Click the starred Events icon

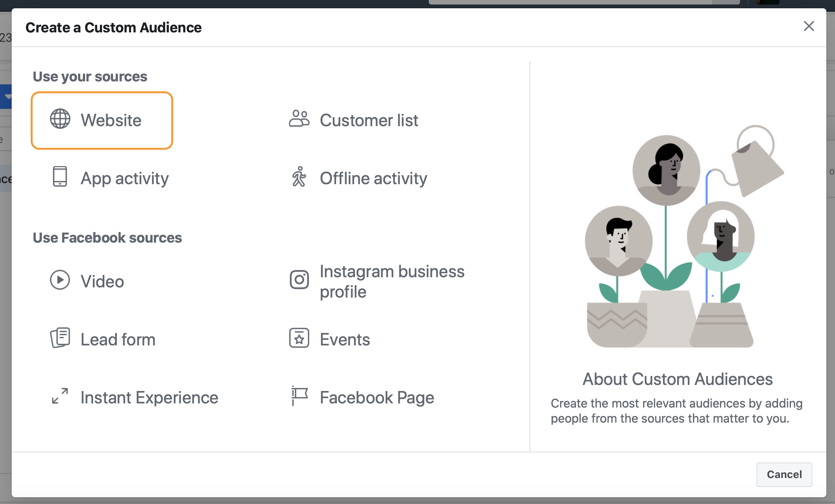299,338
